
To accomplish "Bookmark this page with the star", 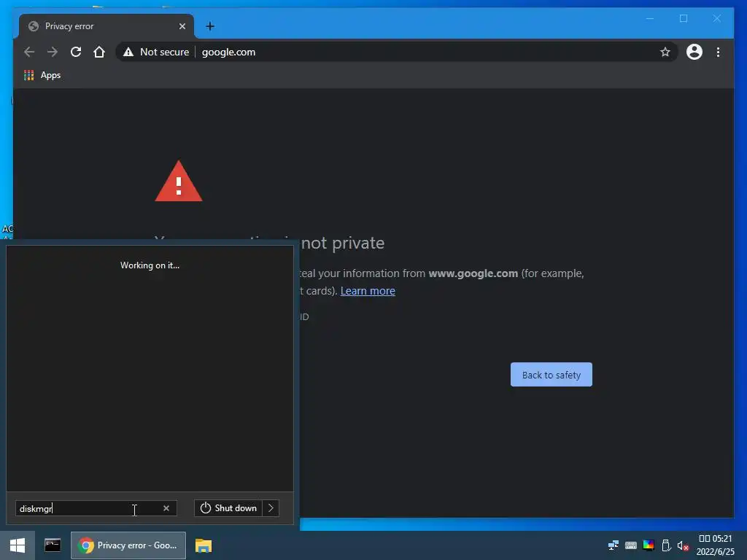I will click(x=665, y=52).
